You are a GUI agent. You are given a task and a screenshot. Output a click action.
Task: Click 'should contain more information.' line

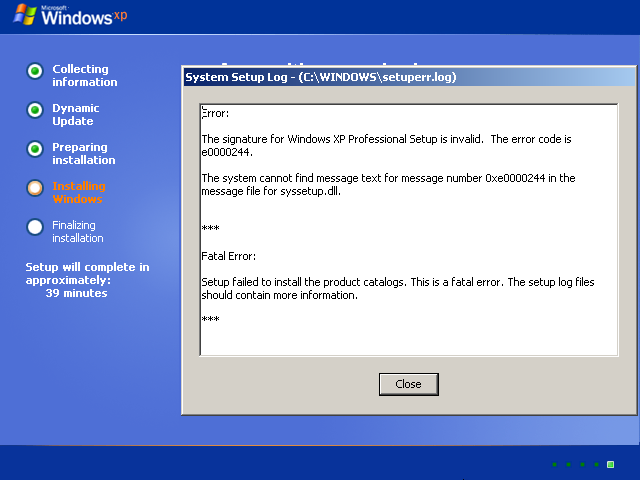click(x=280, y=295)
